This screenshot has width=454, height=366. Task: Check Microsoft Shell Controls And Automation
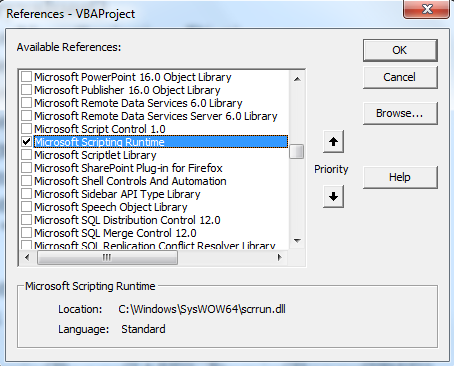coord(27,181)
